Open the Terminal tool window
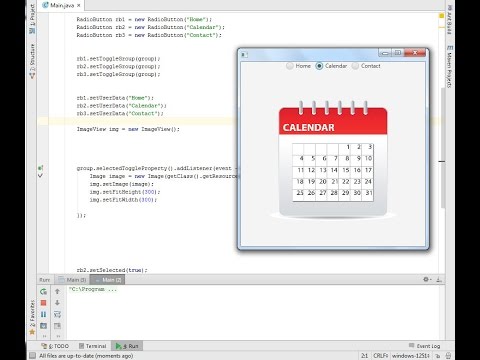480x360 pixels. [x=93, y=346]
